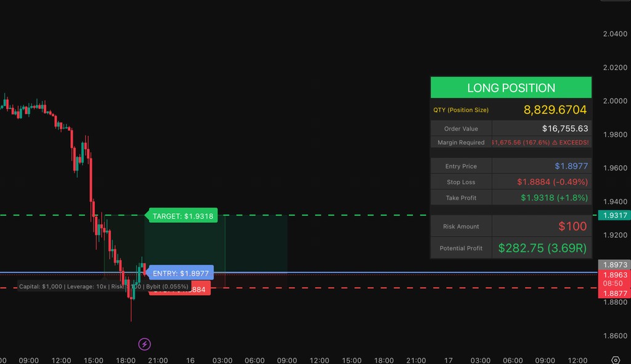The width and height of the screenshot is (631, 364).
Task: Select the Take Profit row
Action: [461, 197]
